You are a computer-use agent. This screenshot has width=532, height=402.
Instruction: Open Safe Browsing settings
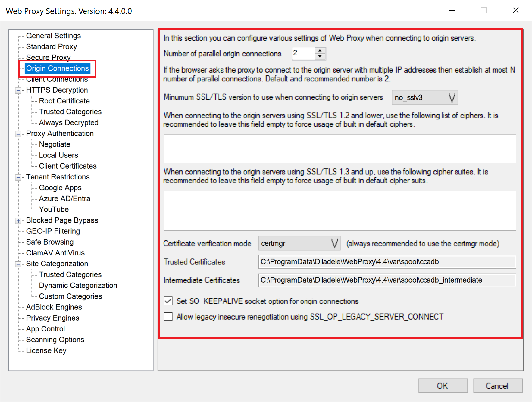(x=50, y=242)
